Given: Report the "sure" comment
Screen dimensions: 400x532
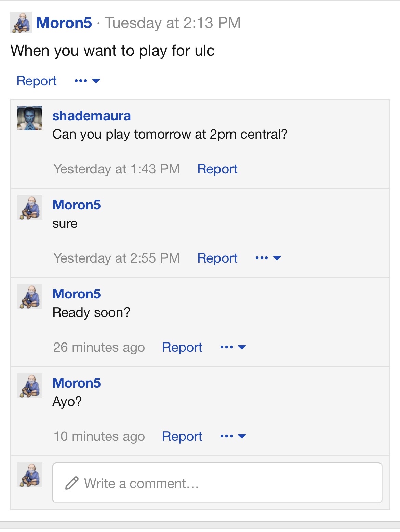Looking at the screenshot, I should pyautogui.click(x=217, y=258).
